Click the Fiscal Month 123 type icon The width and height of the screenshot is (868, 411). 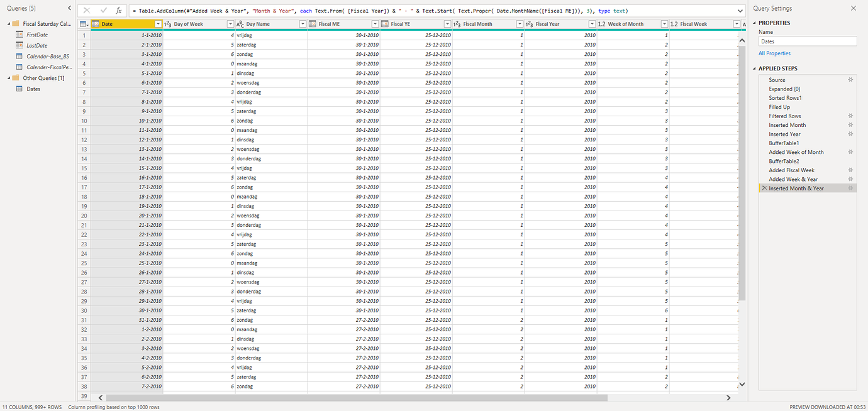[457, 24]
